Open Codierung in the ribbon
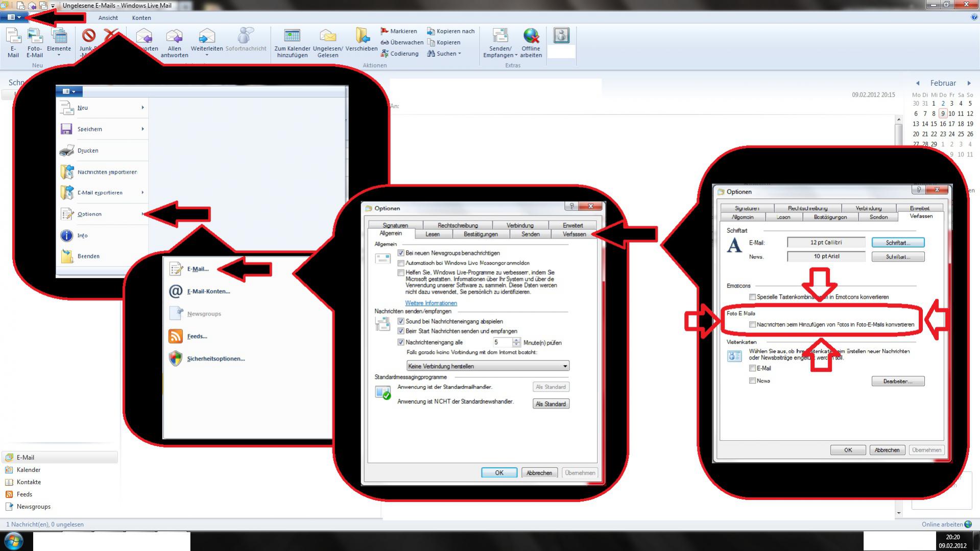This screenshot has height=551, width=980. tap(399, 54)
